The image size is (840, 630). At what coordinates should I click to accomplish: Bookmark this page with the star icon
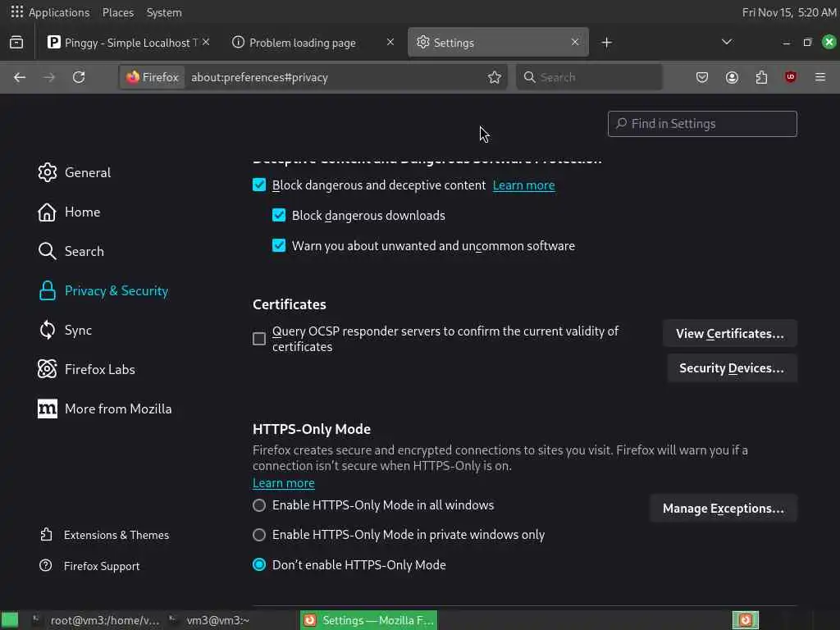click(x=495, y=77)
